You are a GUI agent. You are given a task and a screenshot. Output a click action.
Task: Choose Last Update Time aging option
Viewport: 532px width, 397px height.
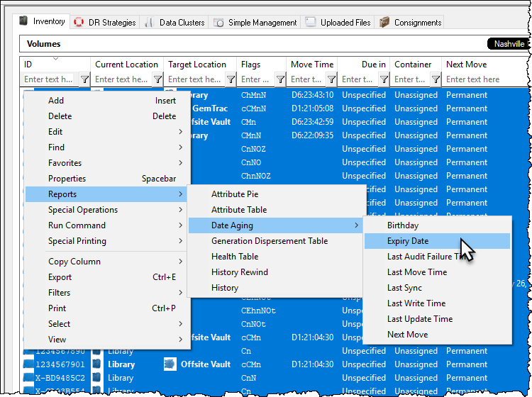click(437, 319)
